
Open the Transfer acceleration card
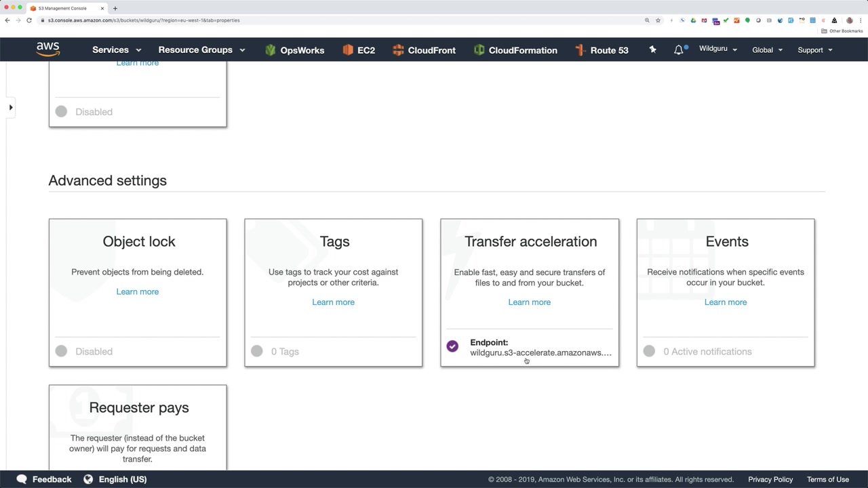tap(530, 293)
